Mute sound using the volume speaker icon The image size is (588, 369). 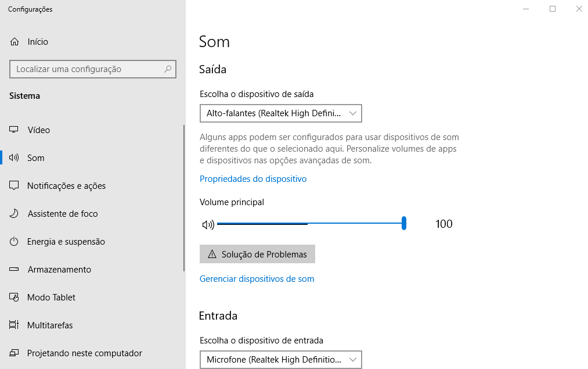(208, 224)
